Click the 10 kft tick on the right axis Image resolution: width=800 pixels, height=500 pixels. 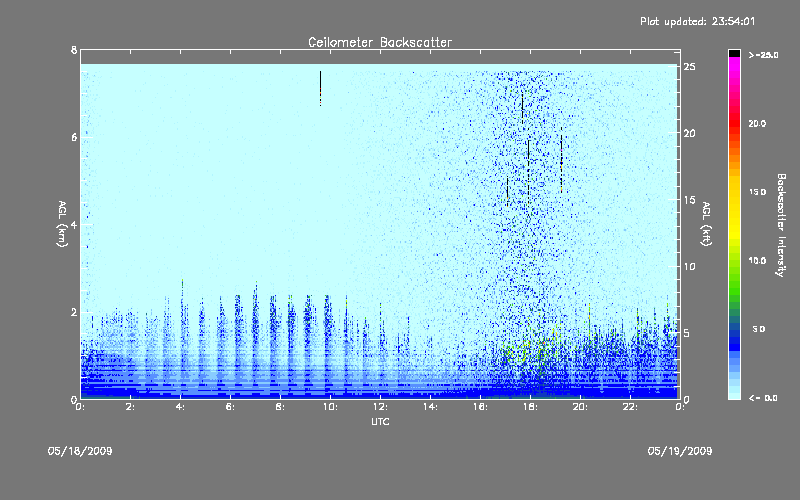pos(690,266)
